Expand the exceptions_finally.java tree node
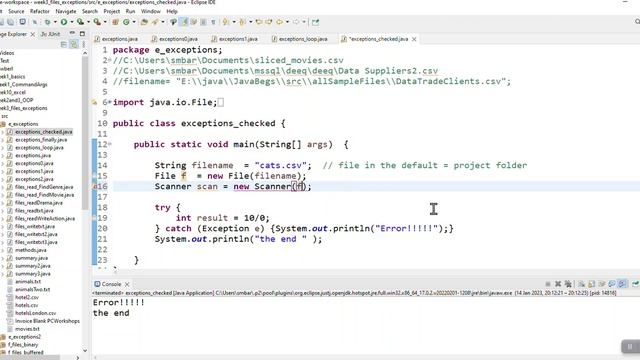The height and width of the screenshot is (360, 640). (x=3, y=140)
